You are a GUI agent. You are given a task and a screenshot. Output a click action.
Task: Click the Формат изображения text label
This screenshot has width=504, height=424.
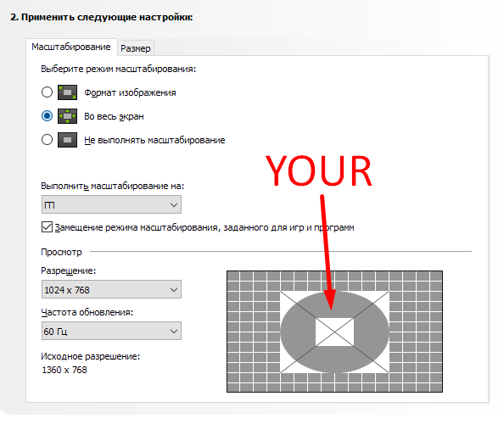(130, 92)
